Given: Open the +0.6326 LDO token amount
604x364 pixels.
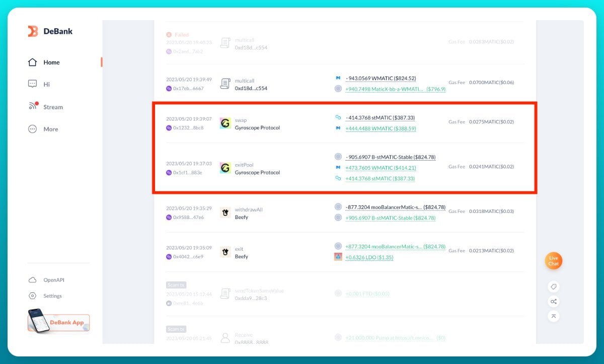Looking at the screenshot, I should pyautogui.click(x=369, y=257).
